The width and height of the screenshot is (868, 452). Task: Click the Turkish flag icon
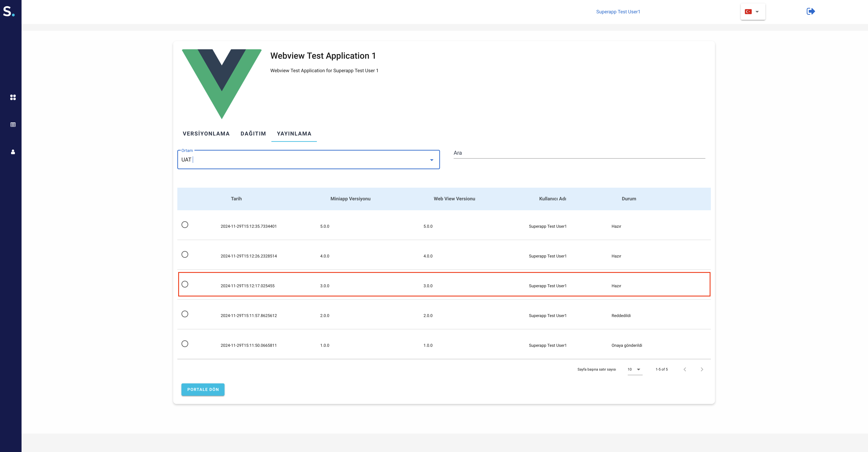pos(748,12)
